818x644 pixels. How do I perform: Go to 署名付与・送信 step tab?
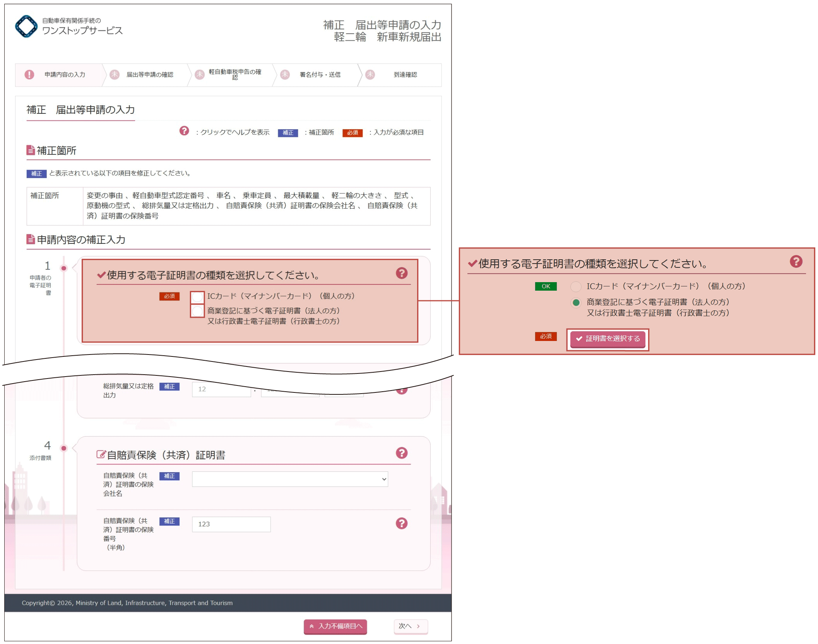320,75
